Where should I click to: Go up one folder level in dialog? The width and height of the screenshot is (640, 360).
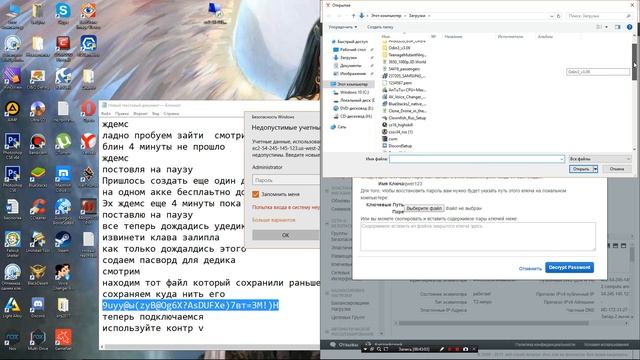pyautogui.click(x=353, y=16)
